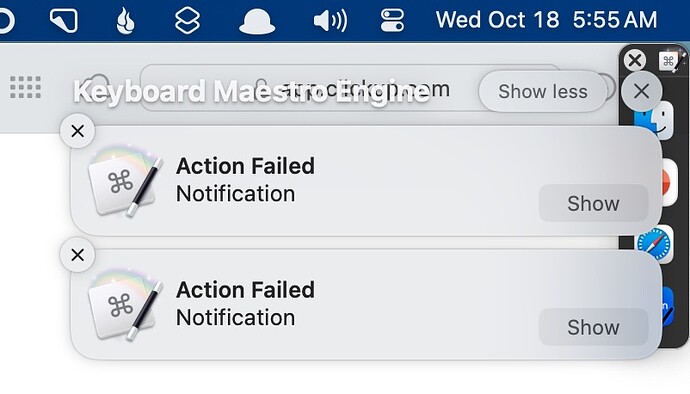Image resolution: width=690 pixels, height=394 pixels.
Task: Dismiss the first Action Failed notification
Action: (77, 131)
